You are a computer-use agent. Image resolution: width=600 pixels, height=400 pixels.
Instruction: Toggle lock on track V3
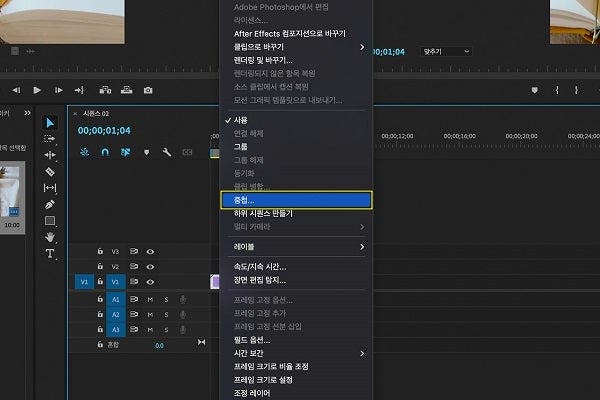pyautogui.click(x=100, y=251)
